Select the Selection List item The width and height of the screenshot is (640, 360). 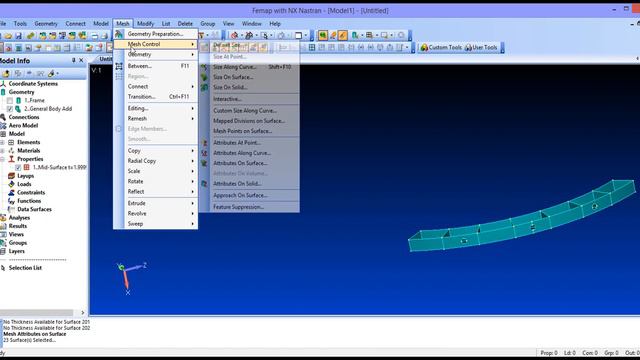point(25,268)
